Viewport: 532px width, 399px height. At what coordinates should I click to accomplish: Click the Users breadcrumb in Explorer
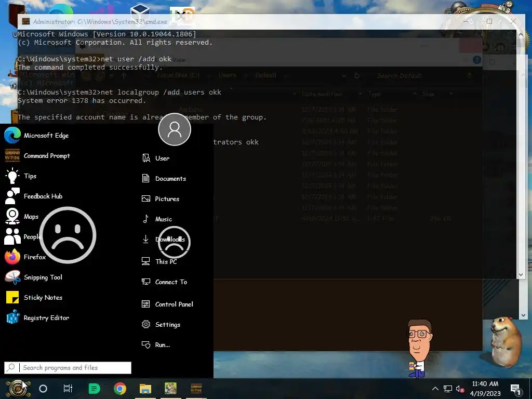click(x=228, y=75)
